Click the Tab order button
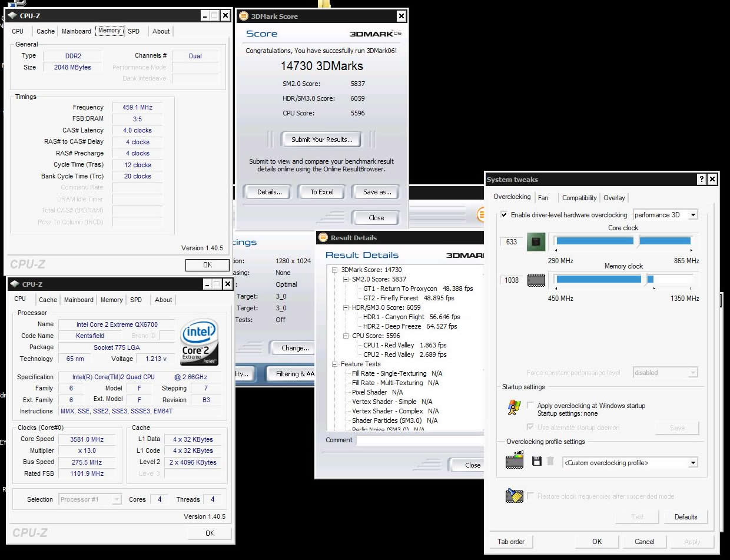 coord(511,542)
